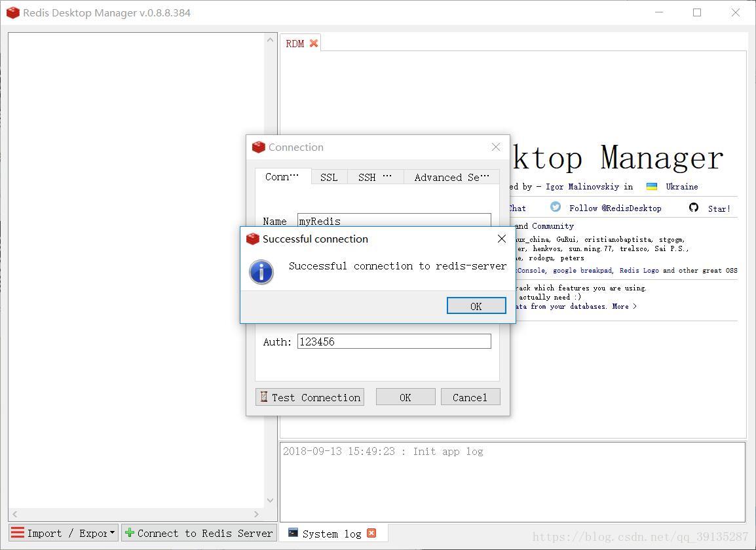Open the google breakpad link
Screen dimensions: 756x550
click(x=582, y=270)
